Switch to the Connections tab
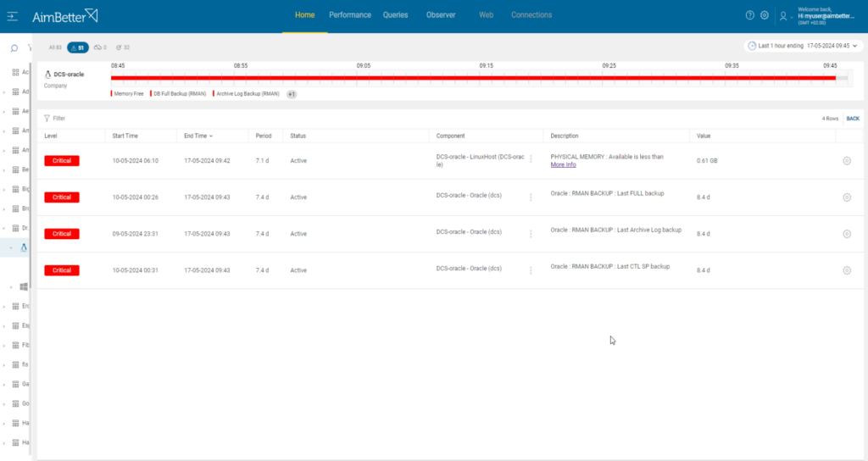The height and width of the screenshot is (461, 868). coord(531,15)
